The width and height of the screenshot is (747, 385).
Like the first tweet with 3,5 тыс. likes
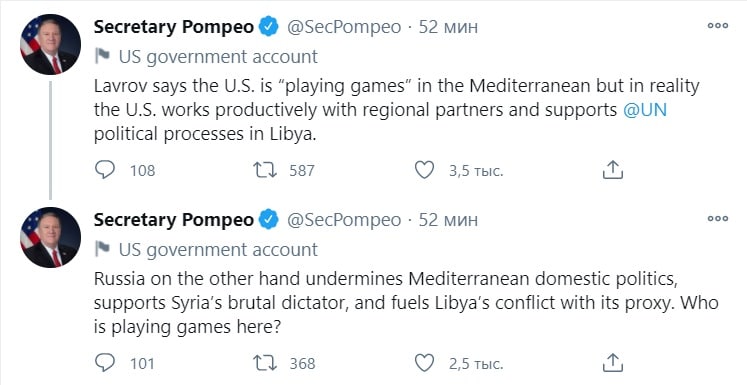pos(424,170)
